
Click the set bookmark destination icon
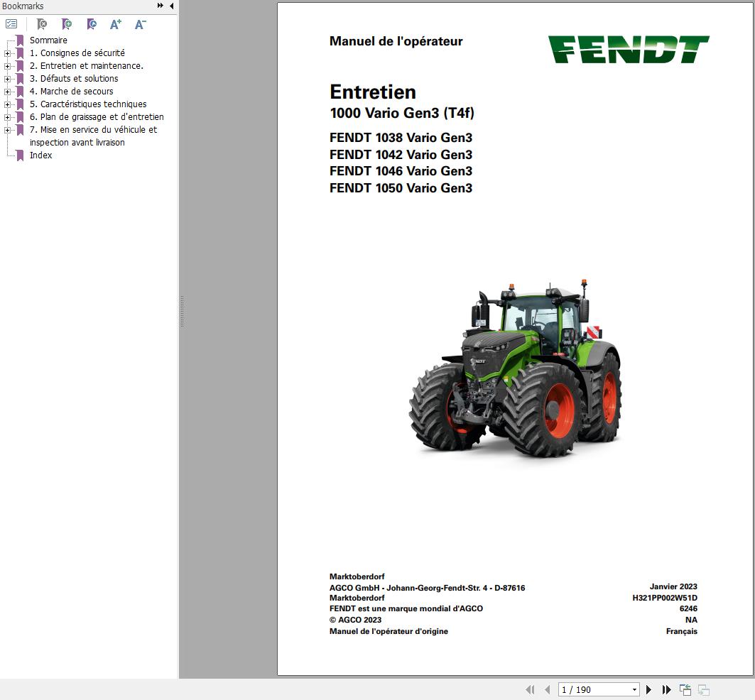coord(92,24)
